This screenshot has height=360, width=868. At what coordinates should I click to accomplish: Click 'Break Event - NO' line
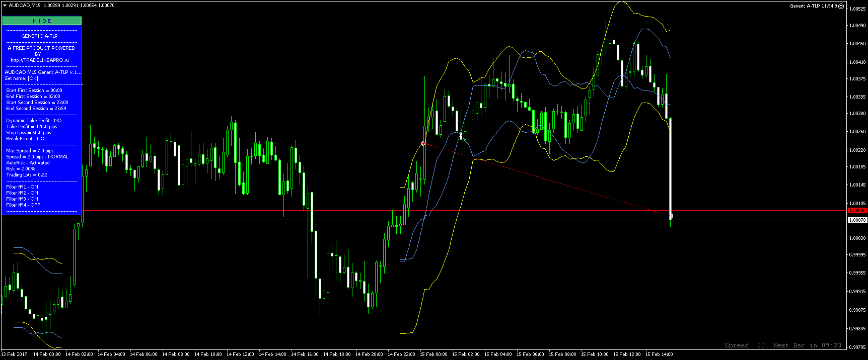(25, 139)
